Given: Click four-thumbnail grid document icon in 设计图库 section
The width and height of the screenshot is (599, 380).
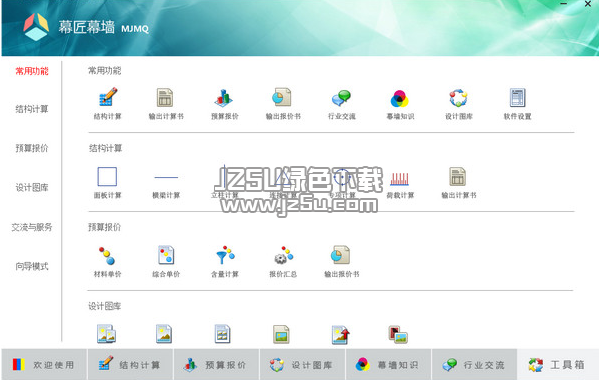Looking at the screenshot, I should (x=222, y=334).
